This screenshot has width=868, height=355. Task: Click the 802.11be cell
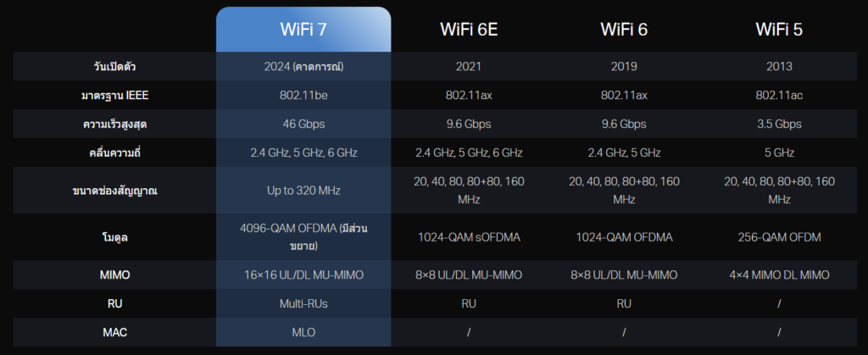point(303,95)
